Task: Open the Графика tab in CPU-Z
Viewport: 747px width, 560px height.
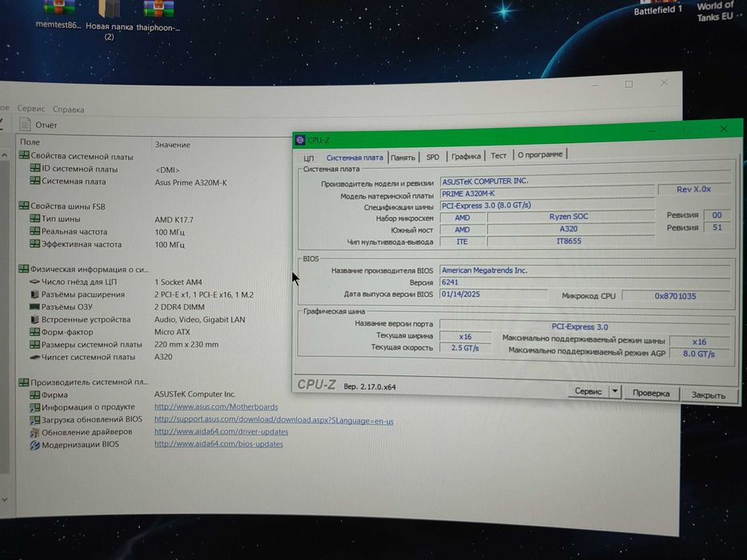Action: pos(466,156)
